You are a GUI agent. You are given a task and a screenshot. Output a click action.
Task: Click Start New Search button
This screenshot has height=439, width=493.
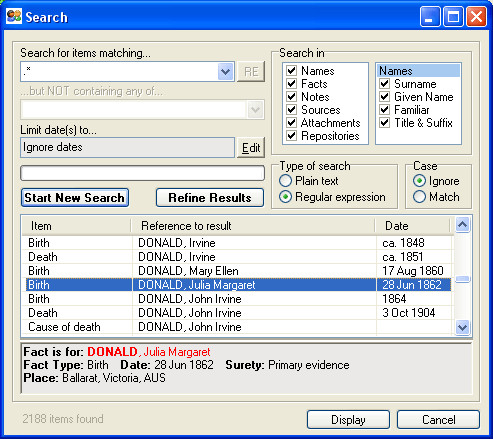(75, 198)
